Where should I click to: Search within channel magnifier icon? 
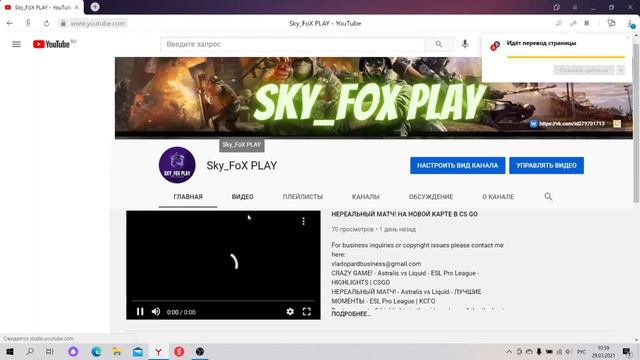coord(548,197)
